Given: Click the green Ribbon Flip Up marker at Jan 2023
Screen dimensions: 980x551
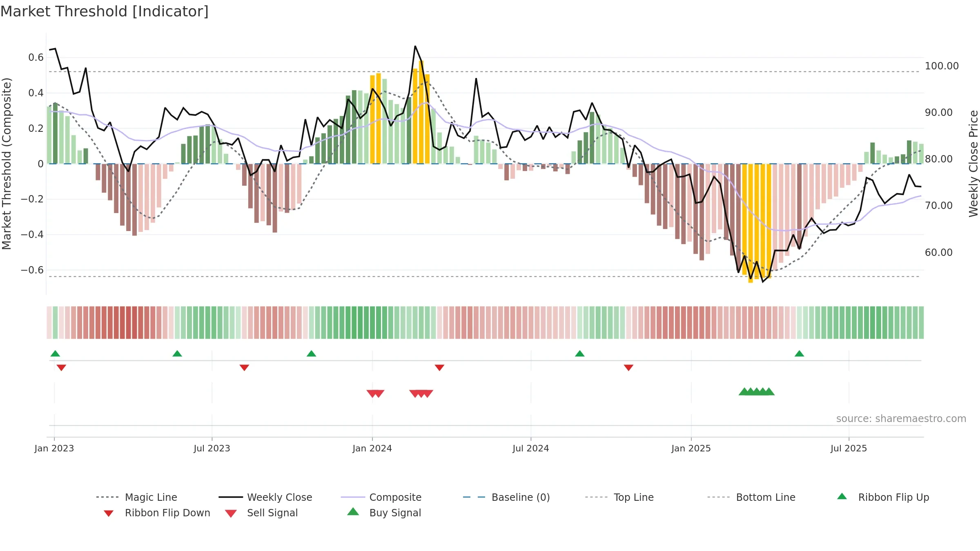Looking at the screenshot, I should [55, 353].
